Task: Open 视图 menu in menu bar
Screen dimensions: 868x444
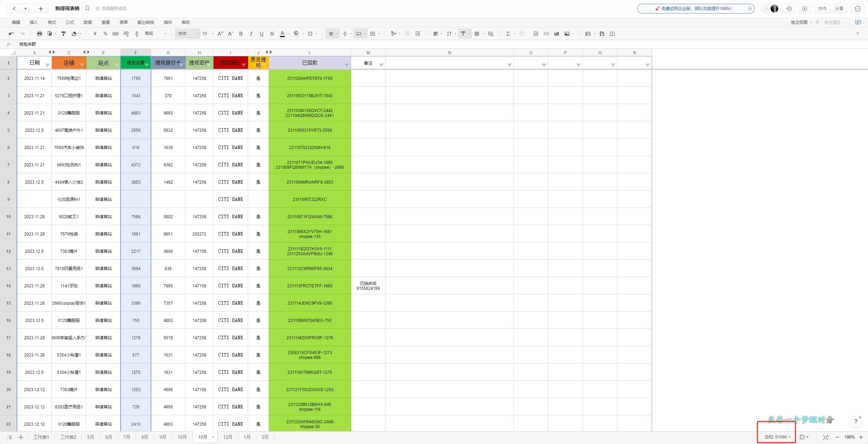Action: pos(105,22)
